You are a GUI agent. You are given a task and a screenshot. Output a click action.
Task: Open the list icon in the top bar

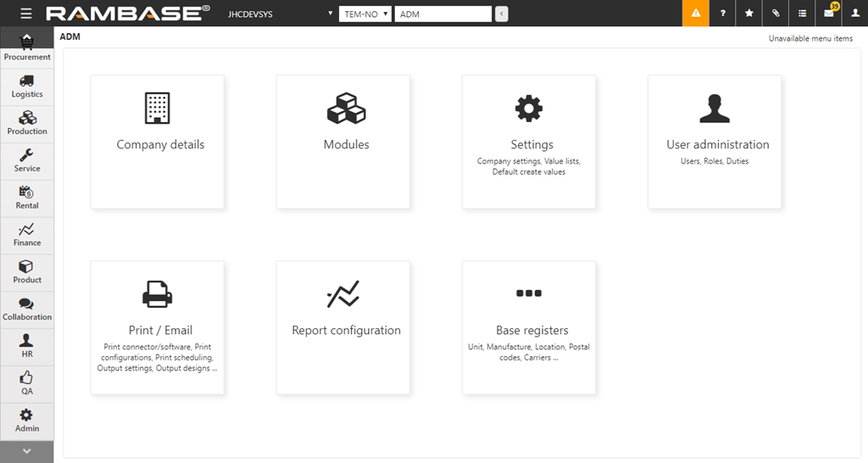[802, 14]
